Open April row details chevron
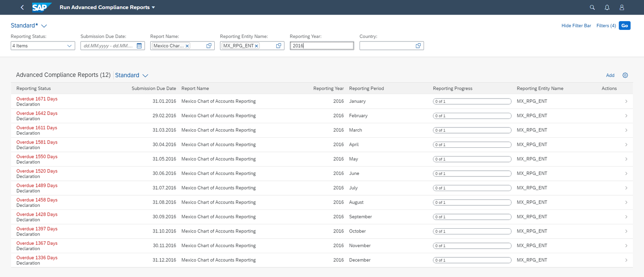 [626, 145]
